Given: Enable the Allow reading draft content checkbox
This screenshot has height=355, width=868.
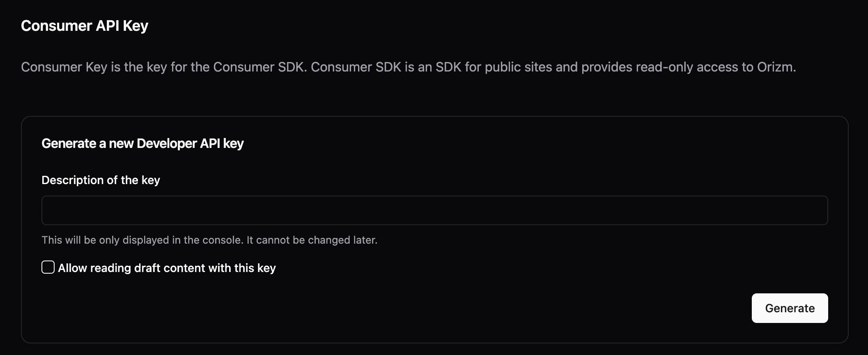Looking at the screenshot, I should click(48, 267).
